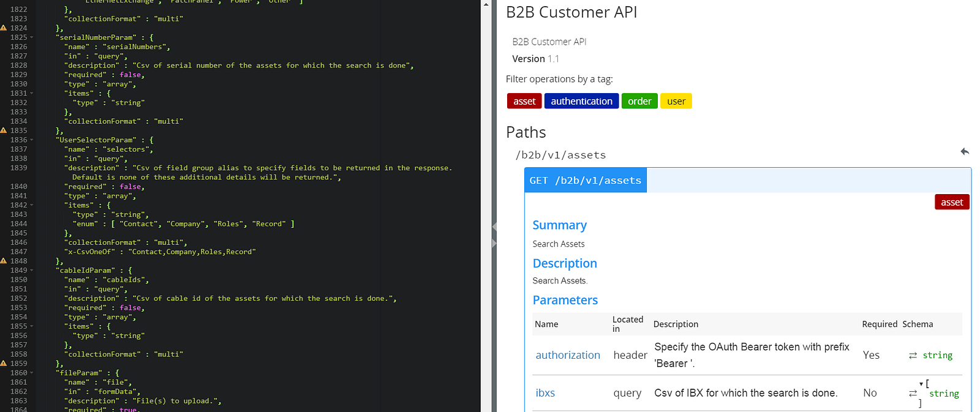Image resolution: width=980 pixels, height=412 pixels.
Task: Collapse the editor pane with the left splitter arrow
Action: [x=494, y=227]
